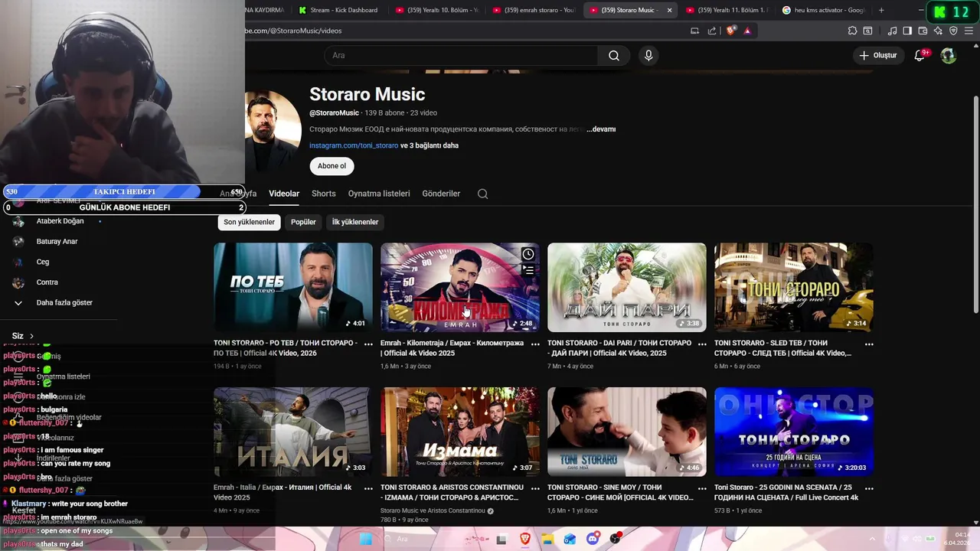Open options menu for SLED TEB video

pyautogui.click(x=869, y=344)
